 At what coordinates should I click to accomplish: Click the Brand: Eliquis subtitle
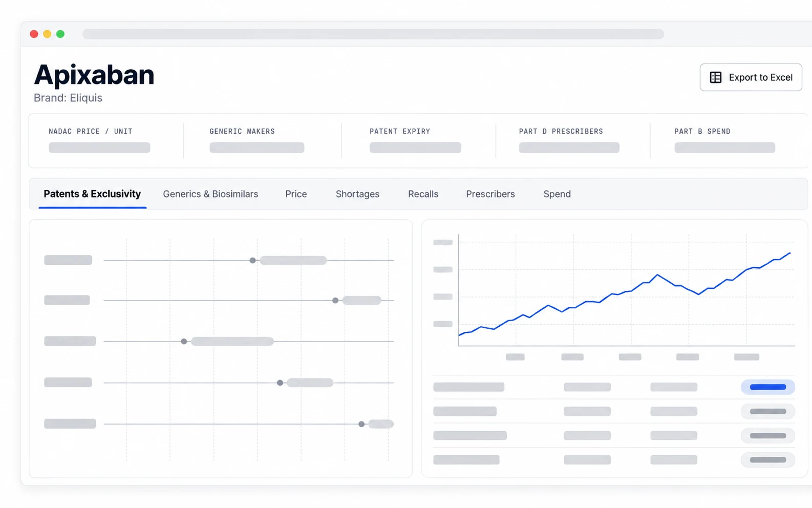[x=68, y=98]
